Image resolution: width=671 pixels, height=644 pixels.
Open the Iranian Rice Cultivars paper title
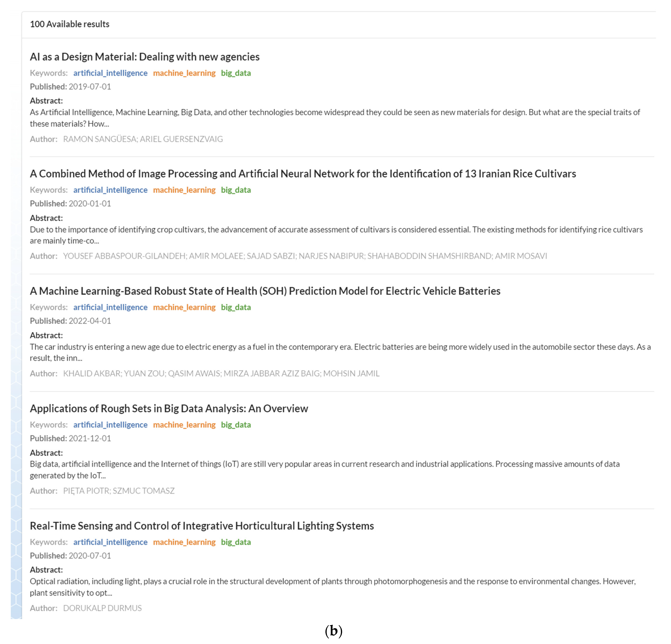303,174
